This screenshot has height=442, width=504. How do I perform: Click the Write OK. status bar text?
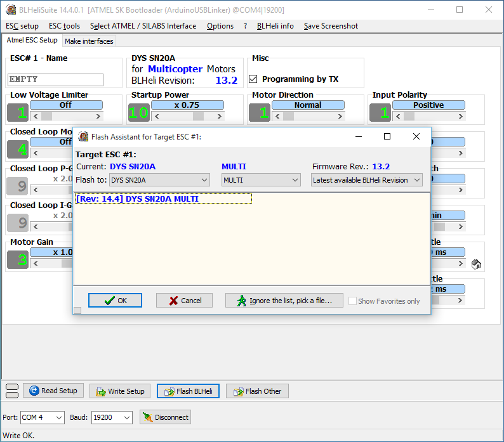click(18, 436)
